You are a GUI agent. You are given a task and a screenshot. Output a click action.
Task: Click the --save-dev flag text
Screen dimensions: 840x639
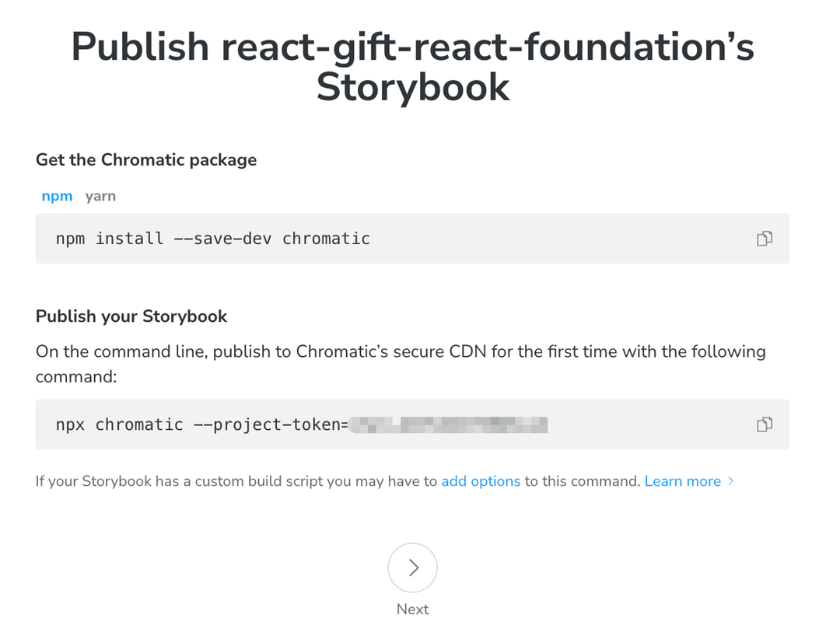point(222,239)
